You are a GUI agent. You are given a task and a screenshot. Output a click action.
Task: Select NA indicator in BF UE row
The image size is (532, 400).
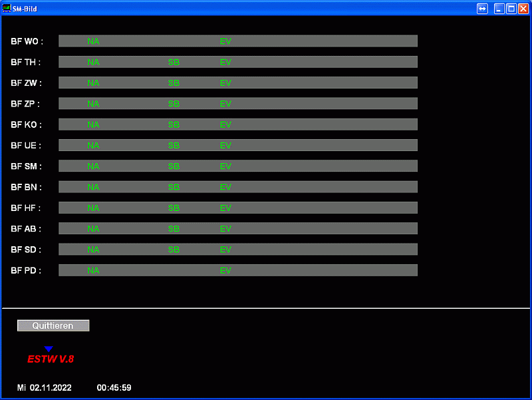click(x=93, y=145)
